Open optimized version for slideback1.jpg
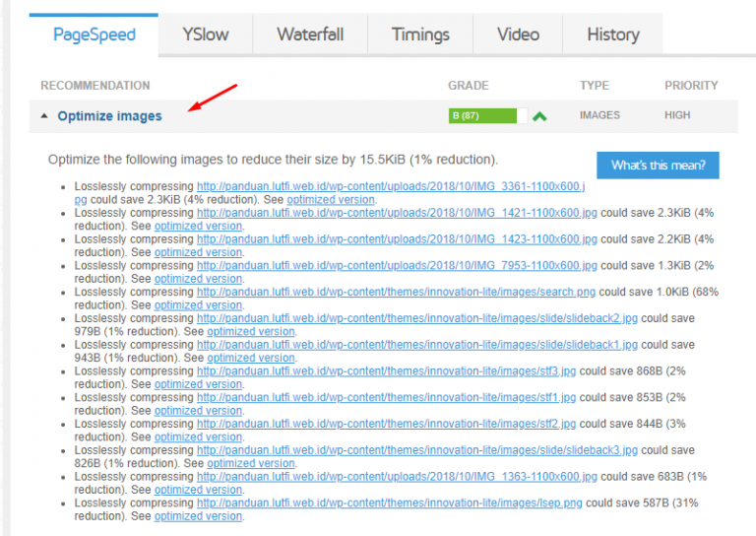The image size is (756, 536). pos(251,358)
